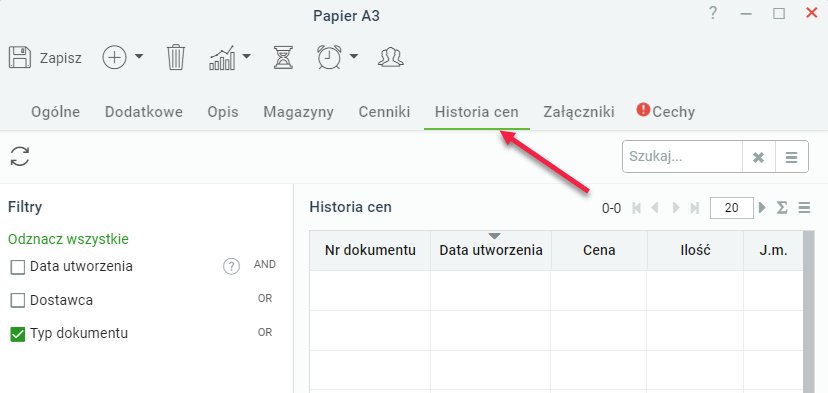The image size is (828, 393).
Task: Switch to the Magazyny tab
Action: 298,112
